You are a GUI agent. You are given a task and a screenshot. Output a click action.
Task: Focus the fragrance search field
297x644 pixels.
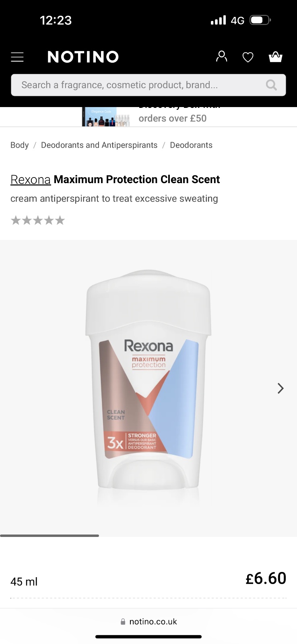click(x=148, y=85)
